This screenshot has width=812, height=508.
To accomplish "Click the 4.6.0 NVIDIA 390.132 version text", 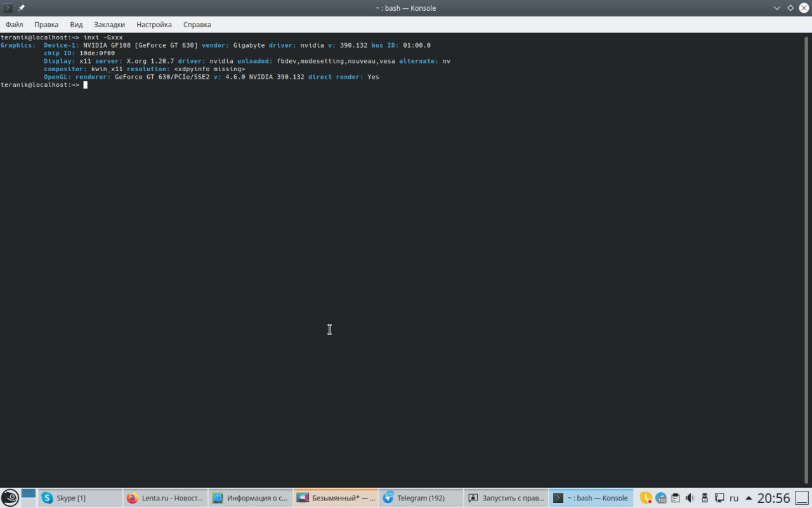I will (265, 77).
